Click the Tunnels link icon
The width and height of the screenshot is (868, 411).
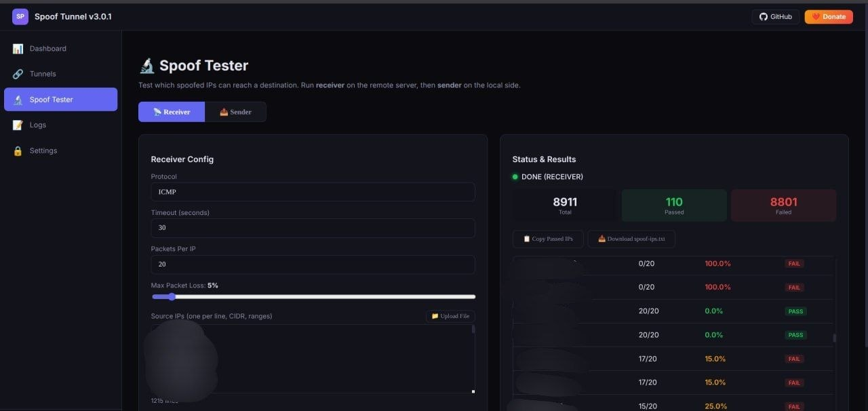[18, 74]
